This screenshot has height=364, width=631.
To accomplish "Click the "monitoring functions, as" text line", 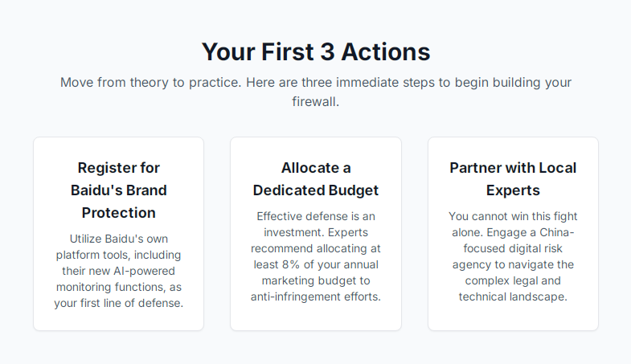I will pyautogui.click(x=119, y=287).
